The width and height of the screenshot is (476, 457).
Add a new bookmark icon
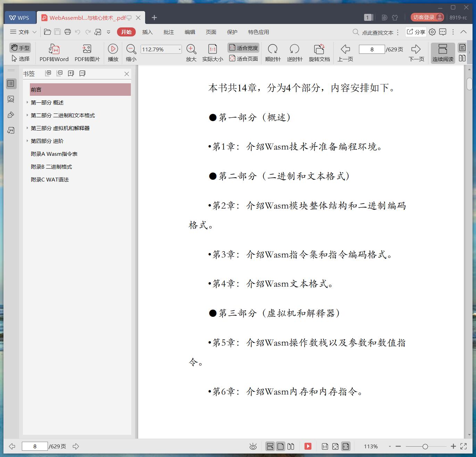(71, 73)
